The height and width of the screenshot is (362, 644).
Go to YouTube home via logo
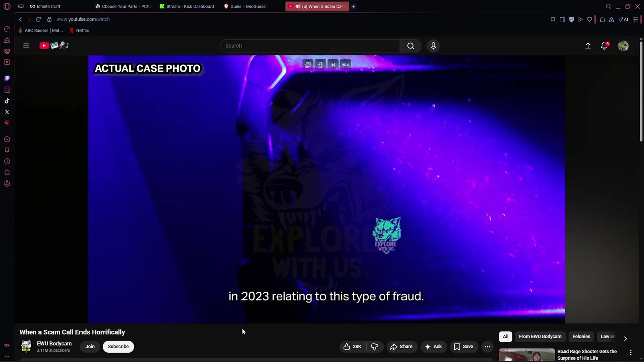(x=54, y=46)
